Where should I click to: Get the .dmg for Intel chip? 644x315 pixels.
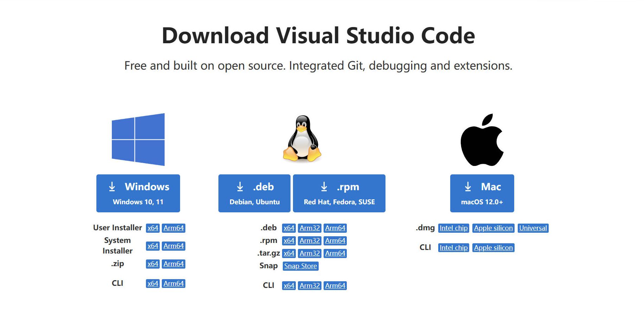(x=454, y=228)
